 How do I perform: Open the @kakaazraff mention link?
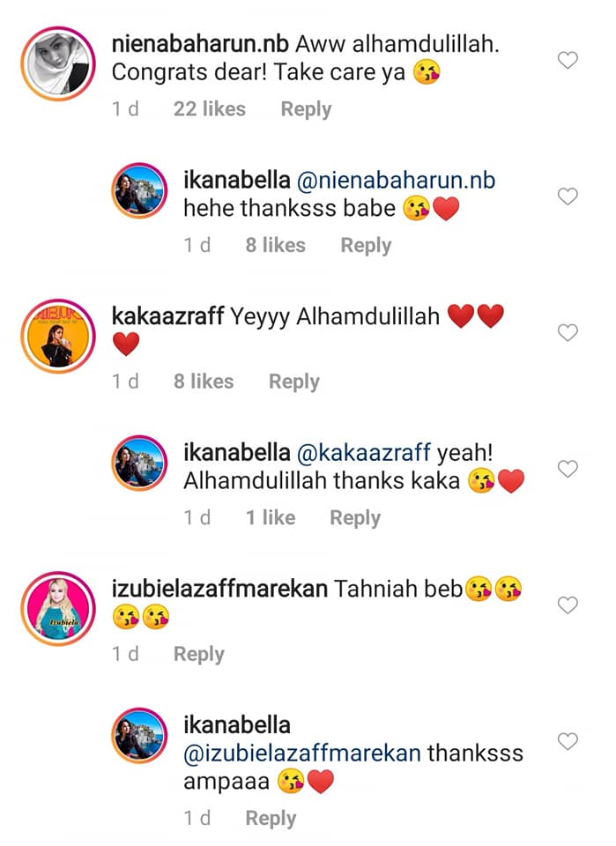[364, 453]
